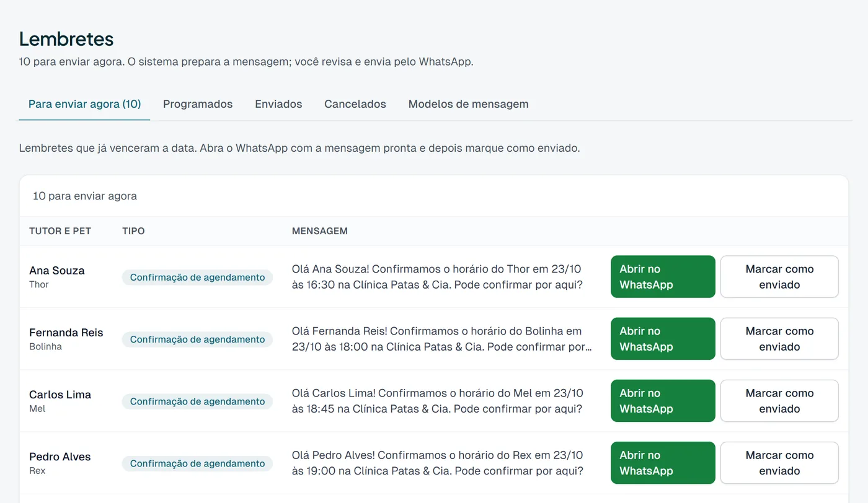Click the '10 para enviar agora' table caption
868x503 pixels.
(85, 196)
